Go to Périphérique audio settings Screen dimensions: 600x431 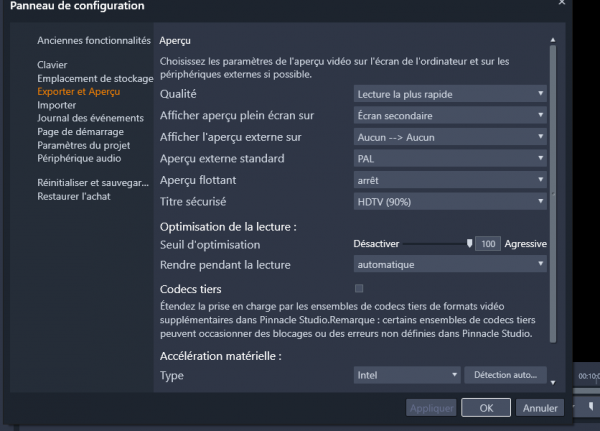tap(80, 158)
